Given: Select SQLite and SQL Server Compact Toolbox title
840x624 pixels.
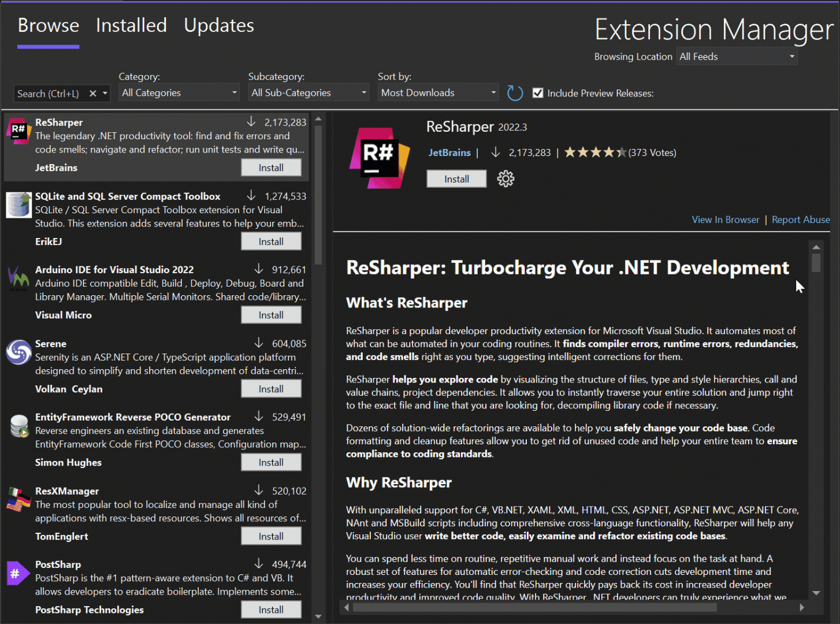Looking at the screenshot, I should click(x=128, y=196).
